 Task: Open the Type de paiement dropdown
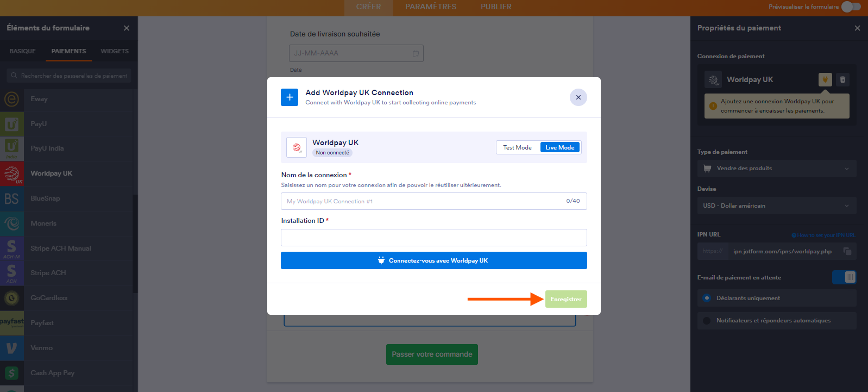776,168
